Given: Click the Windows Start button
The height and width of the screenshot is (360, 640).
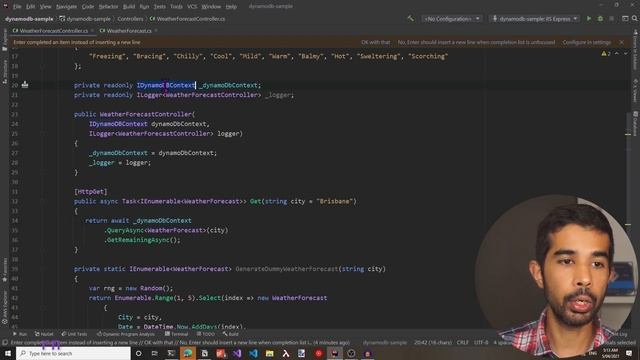Looking at the screenshot, I should [x=8, y=353].
